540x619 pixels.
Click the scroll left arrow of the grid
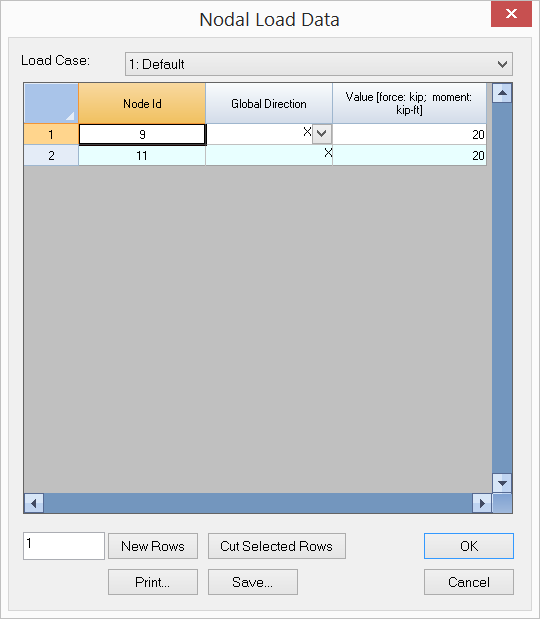tap(34, 503)
